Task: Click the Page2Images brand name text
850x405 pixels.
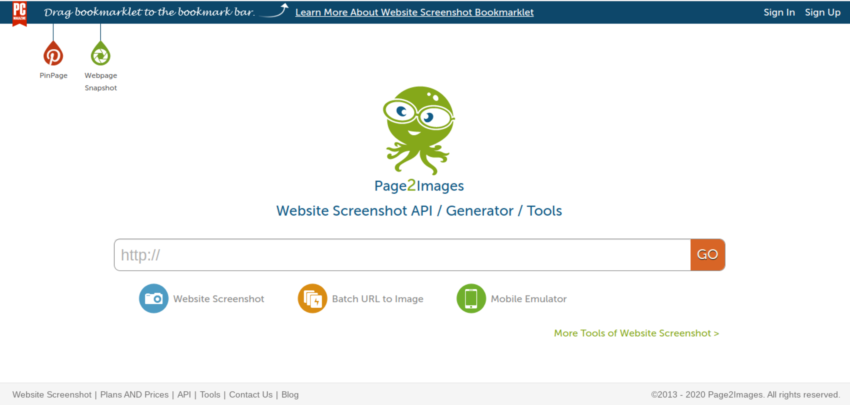Action: 419,186
